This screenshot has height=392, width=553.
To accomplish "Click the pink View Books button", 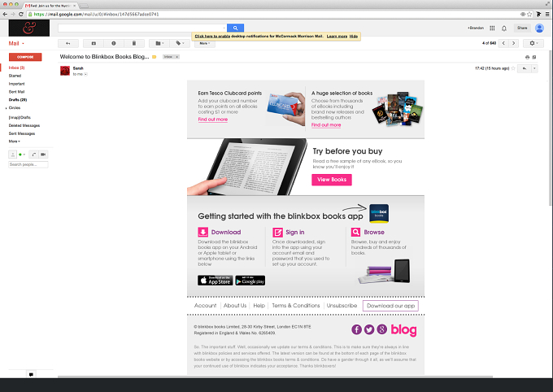I will (332, 180).
